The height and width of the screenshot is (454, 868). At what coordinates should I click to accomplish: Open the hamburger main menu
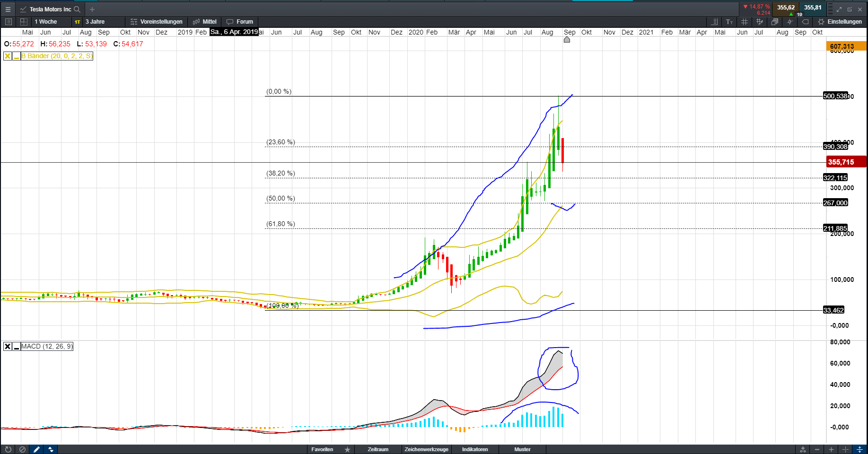click(8, 9)
